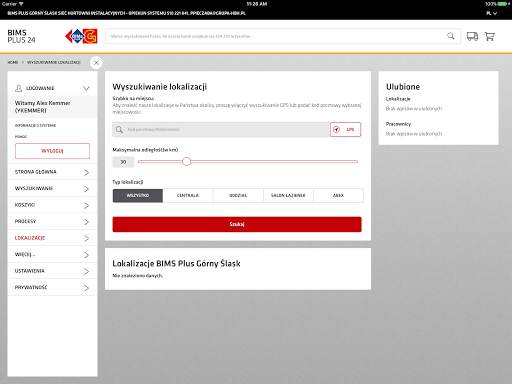Viewport: 512px width, 384px height.
Task: Open Więcej menu item
Action: click(x=52, y=255)
